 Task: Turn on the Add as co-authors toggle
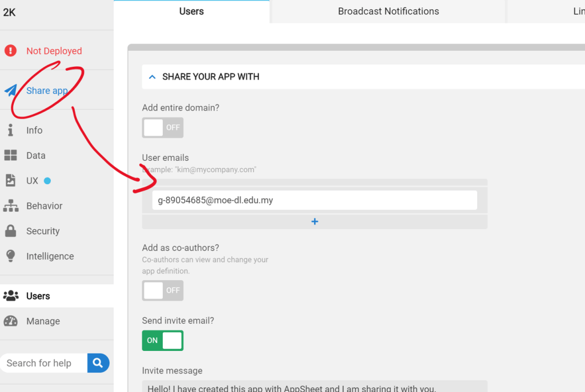163,290
